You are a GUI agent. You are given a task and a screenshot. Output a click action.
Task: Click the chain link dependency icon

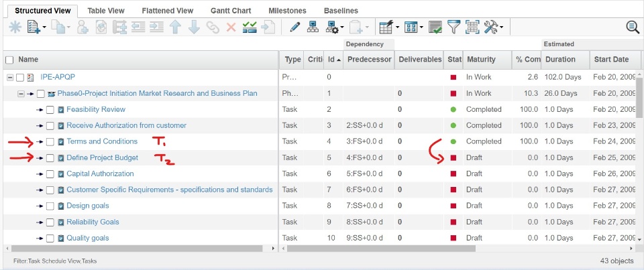[213, 27]
